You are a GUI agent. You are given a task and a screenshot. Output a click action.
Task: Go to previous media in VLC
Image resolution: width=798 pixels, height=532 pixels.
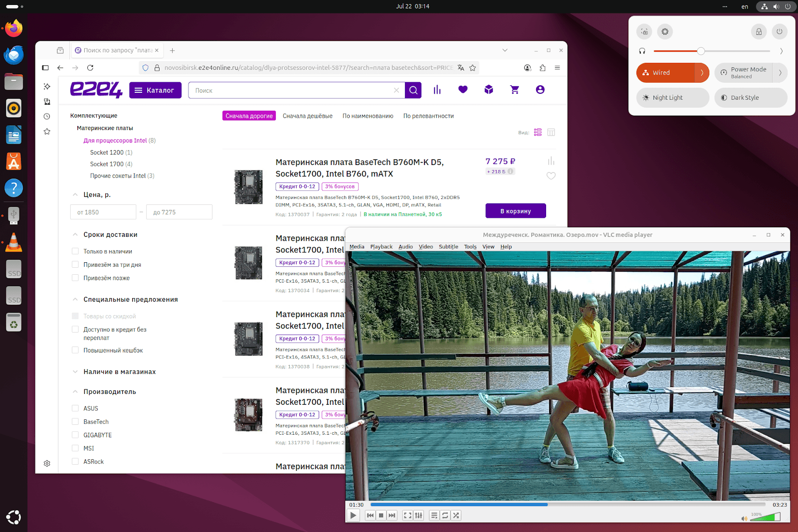370,516
